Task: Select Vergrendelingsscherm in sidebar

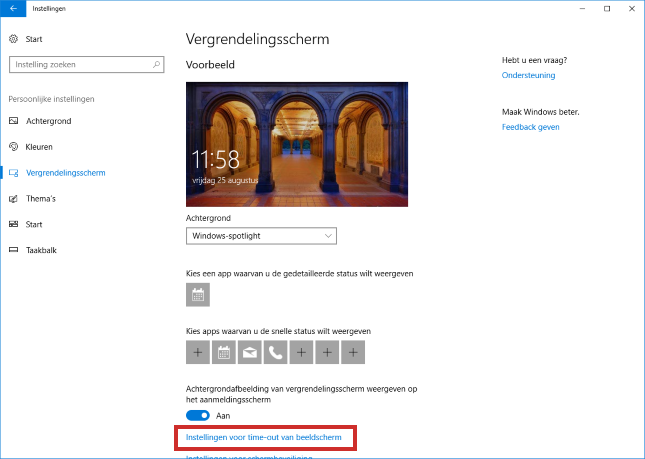Action: tap(66, 173)
